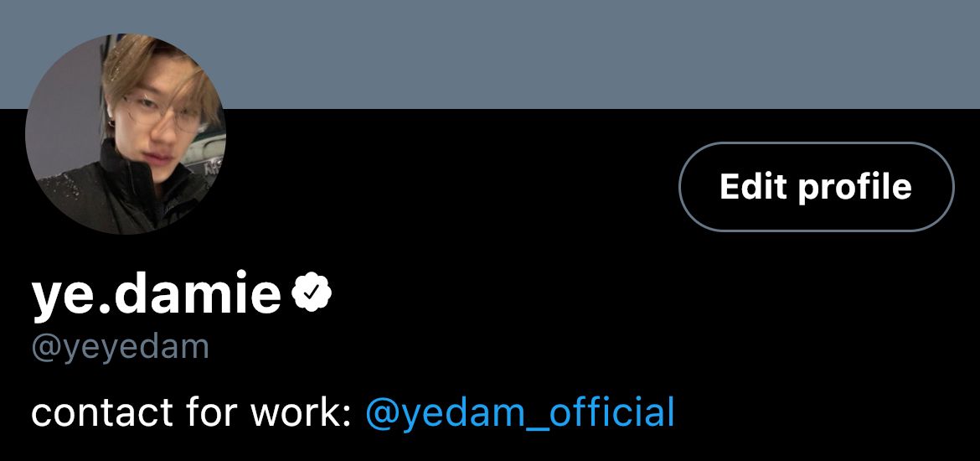Click the scalloped badge after the name
This screenshot has height=461, width=980.
coord(312,293)
